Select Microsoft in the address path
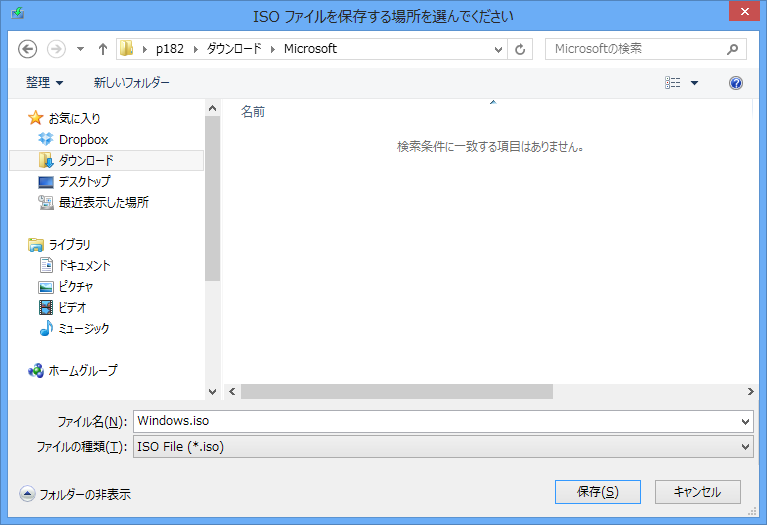 pos(310,49)
